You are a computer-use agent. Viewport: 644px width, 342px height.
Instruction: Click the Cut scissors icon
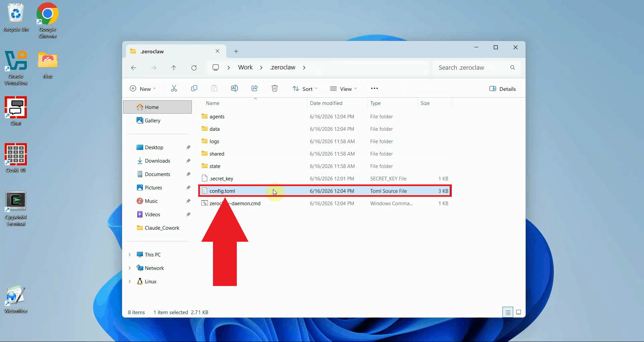[174, 89]
